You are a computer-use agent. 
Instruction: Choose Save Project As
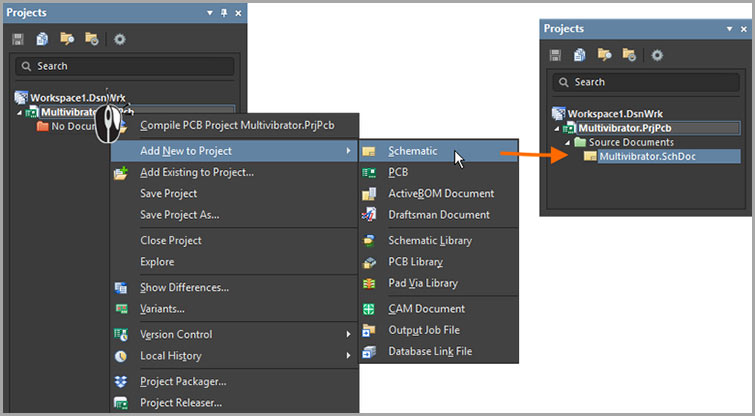coord(235,215)
